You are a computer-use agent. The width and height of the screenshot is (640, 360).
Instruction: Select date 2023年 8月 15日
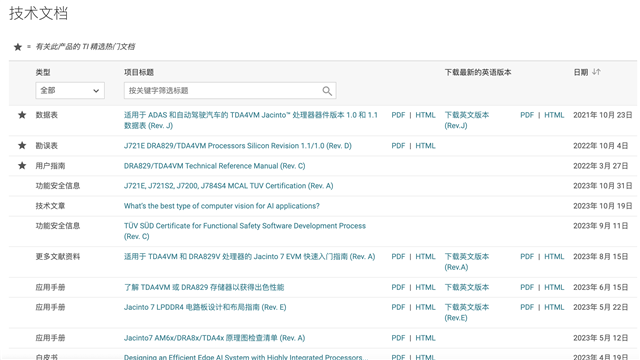tap(600, 257)
